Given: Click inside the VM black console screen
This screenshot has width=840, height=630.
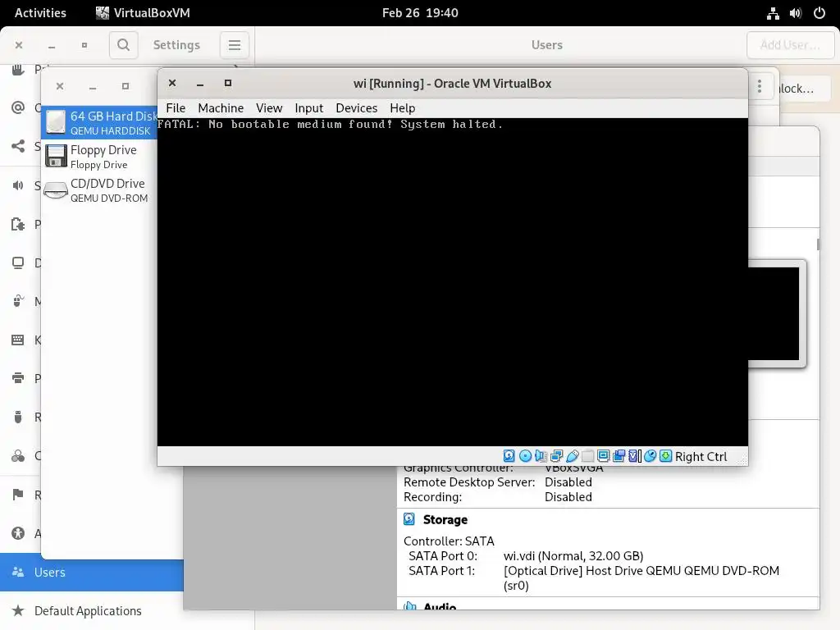Looking at the screenshot, I should 452,282.
